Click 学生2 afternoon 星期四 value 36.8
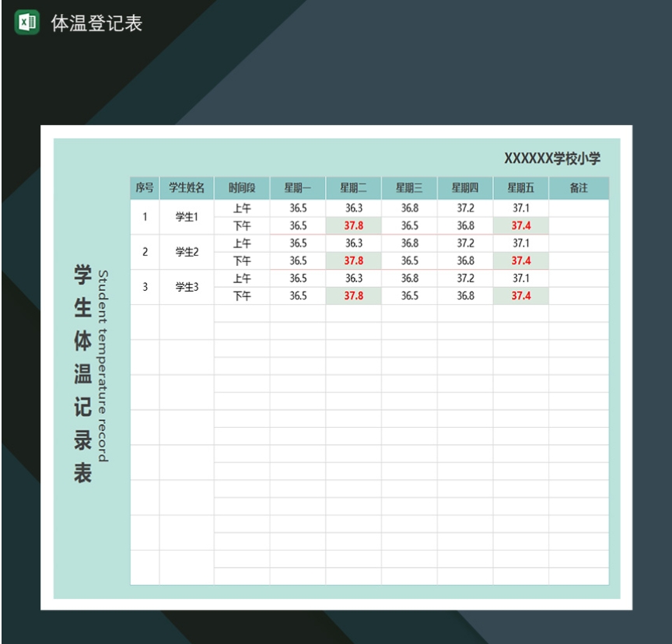The image size is (672, 644). coord(465,261)
